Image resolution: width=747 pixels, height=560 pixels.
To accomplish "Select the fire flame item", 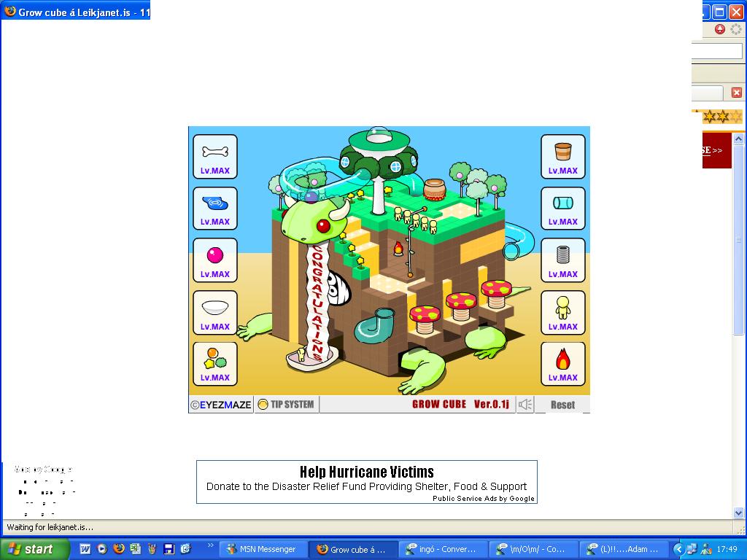I will point(562,364).
